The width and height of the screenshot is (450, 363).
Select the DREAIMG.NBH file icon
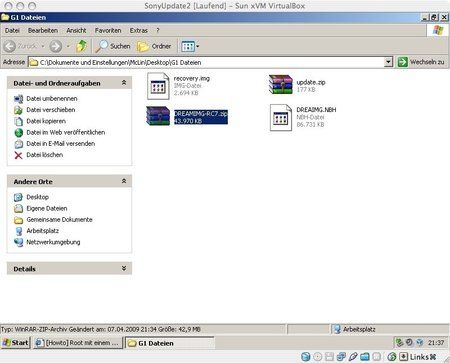click(x=281, y=117)
